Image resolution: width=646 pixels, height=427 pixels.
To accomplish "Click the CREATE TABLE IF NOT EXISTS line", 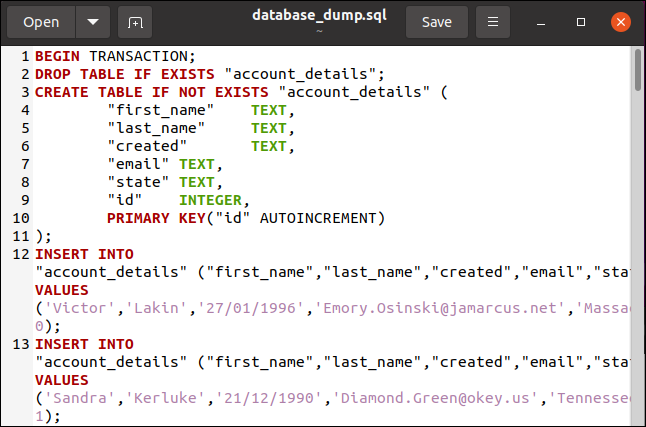I will coord(240,92).
